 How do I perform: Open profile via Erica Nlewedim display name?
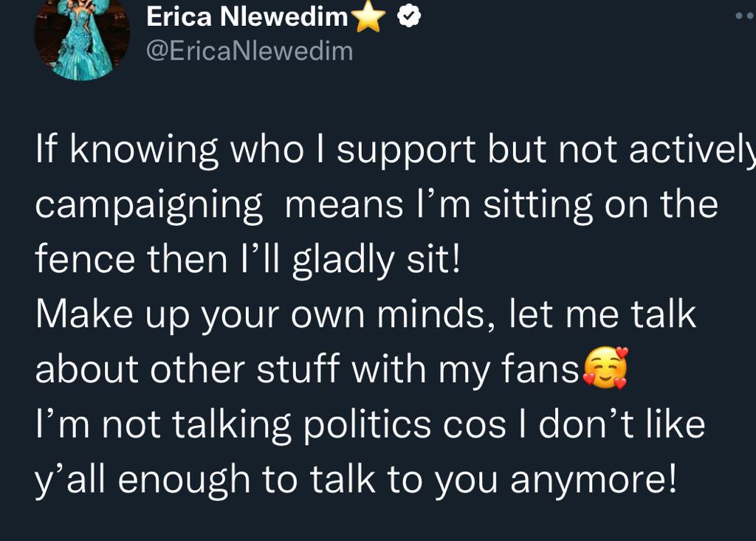tap(247, 17)
